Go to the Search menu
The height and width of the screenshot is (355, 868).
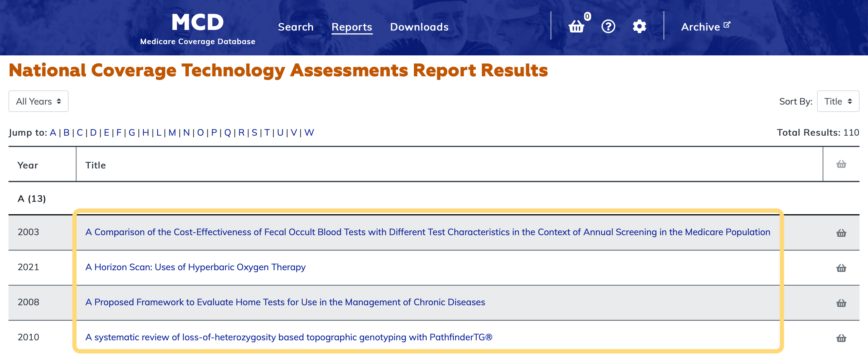coord(296,27)
